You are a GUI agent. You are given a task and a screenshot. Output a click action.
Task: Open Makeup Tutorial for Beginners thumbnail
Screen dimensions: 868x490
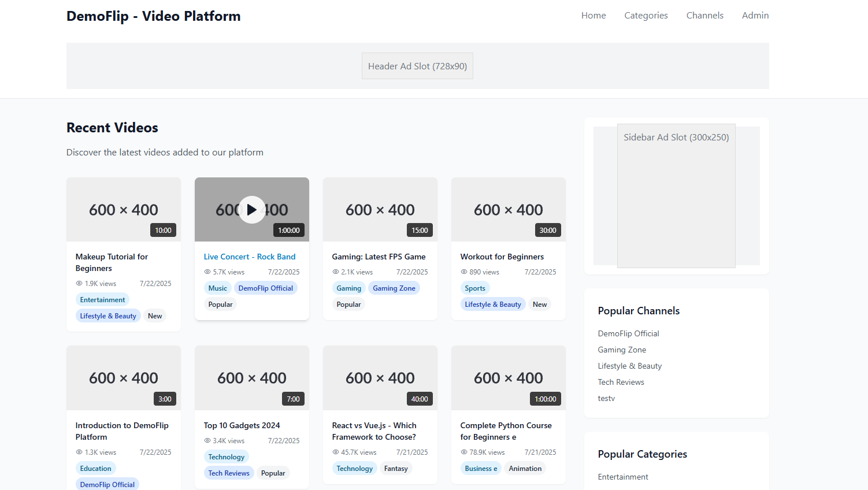[124, 210]
